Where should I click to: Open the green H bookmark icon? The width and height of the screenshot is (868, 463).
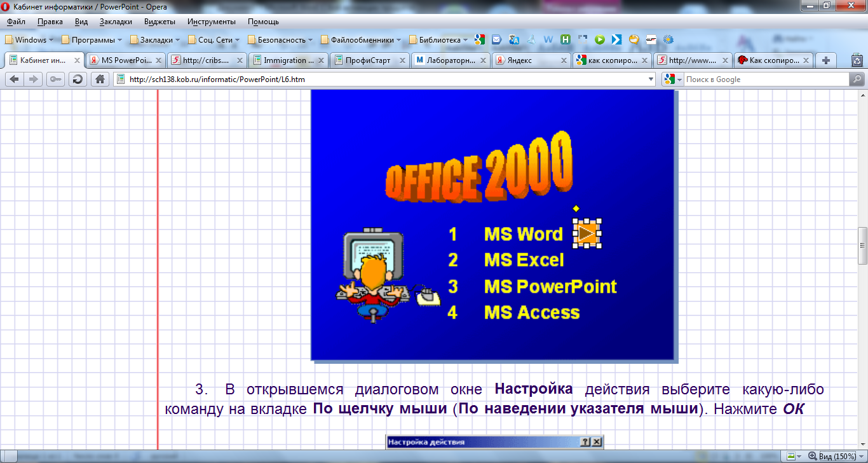click(566, 39)
